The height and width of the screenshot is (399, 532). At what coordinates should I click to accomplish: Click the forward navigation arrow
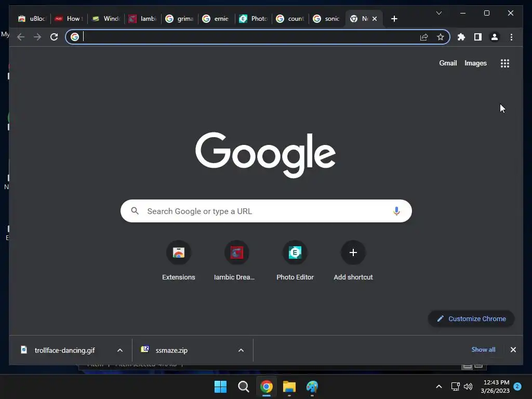[37, 37]
